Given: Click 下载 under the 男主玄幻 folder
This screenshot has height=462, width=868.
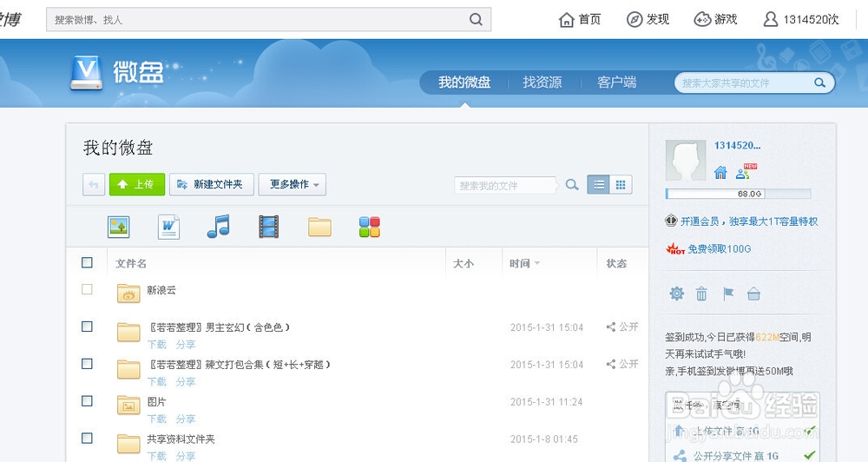Looking at the screenshot, I should coord(156,345).
